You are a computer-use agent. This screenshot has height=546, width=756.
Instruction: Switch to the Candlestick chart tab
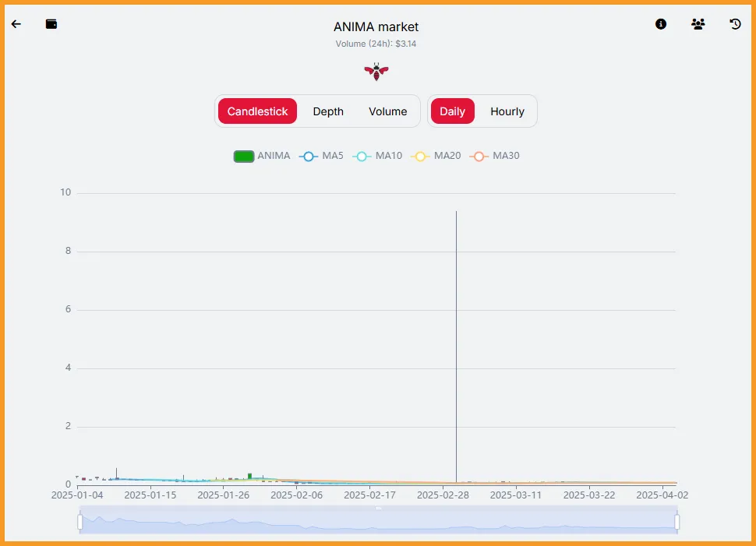[x=257, y=111]
